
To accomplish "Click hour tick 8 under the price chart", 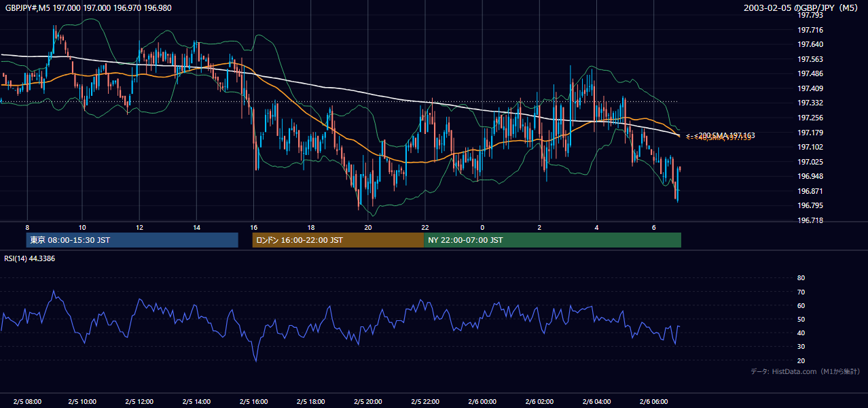I will tap(27, 227).
